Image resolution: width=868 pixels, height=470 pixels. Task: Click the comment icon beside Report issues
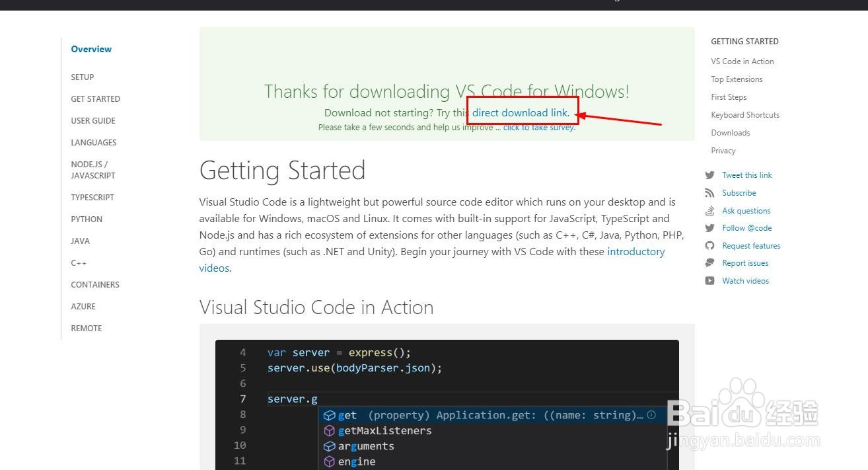[709, 263]
